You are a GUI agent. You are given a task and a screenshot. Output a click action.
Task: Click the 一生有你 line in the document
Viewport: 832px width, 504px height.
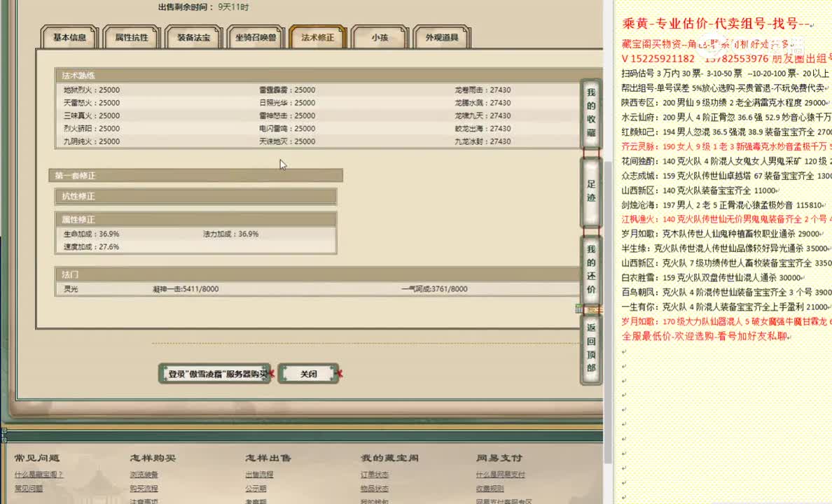pyautogui.click(x=726, y=307)
